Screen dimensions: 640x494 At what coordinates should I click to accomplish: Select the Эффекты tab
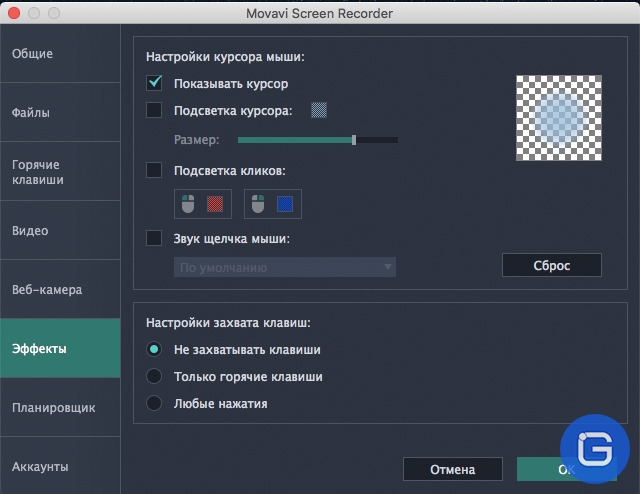[60, 348]
